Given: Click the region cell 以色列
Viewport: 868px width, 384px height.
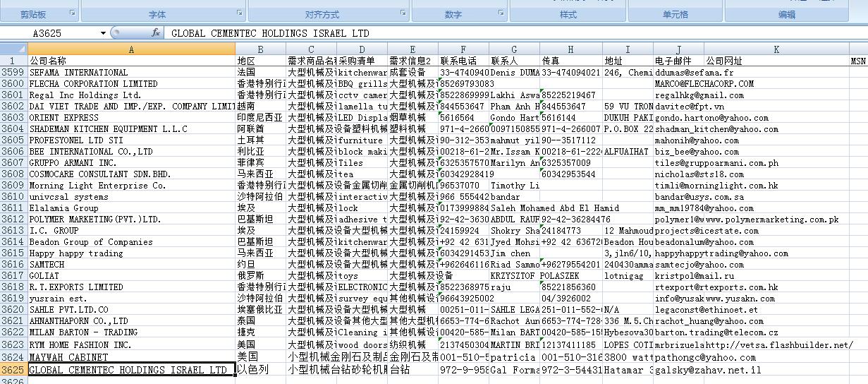Looking at the screenshot, I should pyautogui.click(x=261, y=369).
